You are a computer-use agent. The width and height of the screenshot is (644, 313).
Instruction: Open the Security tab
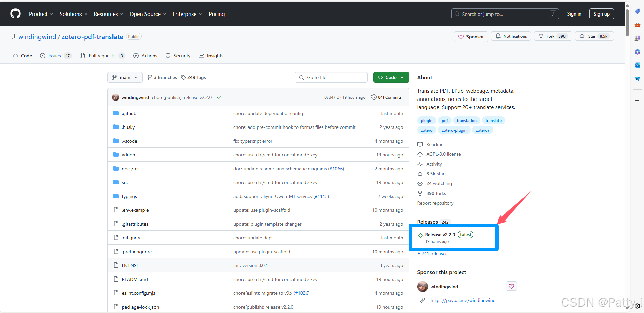click(178, 56)
